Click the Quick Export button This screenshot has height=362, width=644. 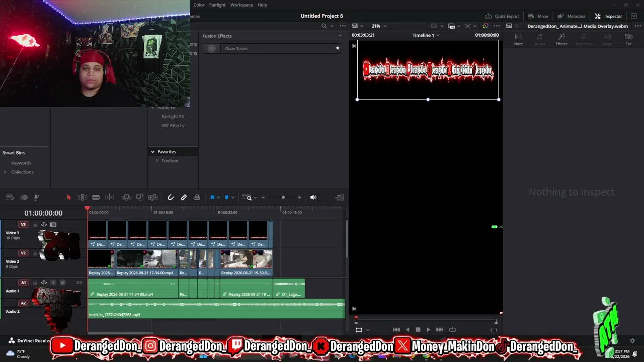tap(502, 16)
